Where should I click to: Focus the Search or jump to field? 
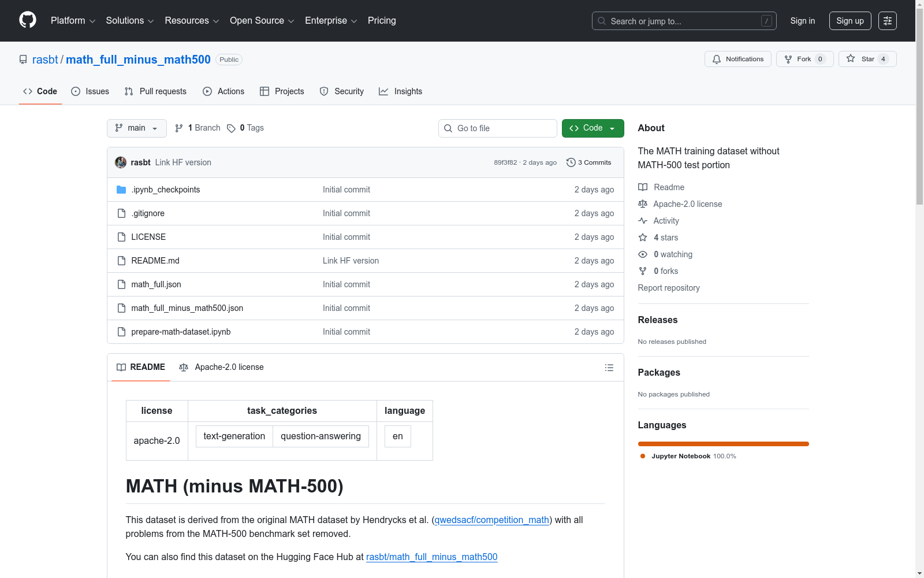684,21
